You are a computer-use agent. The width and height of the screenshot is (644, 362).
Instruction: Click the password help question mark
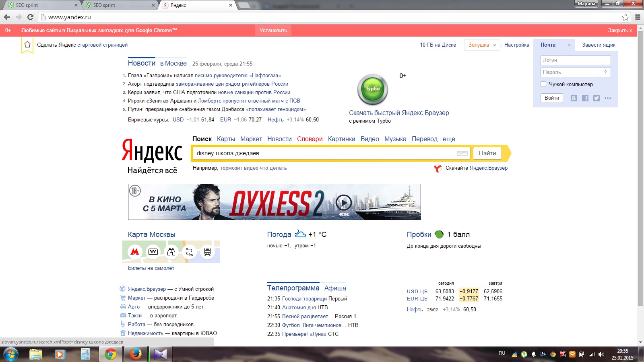605,72
